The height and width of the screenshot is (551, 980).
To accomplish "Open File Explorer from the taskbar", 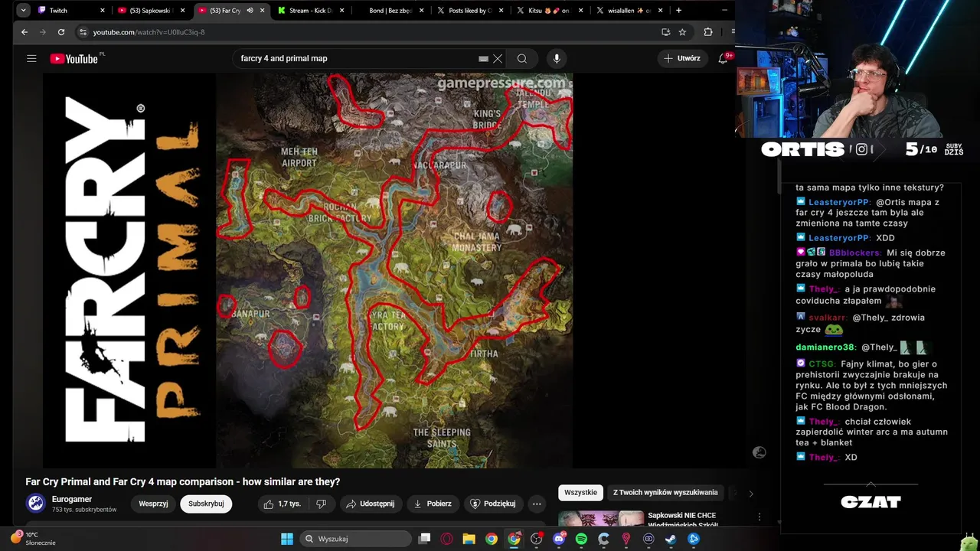I will 469,539.
